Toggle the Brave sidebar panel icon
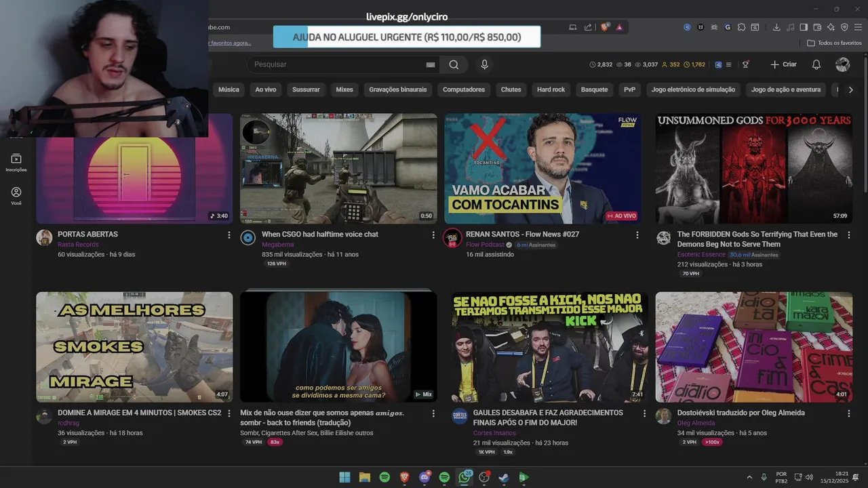Viewport: 868px width, 488px height. pos(804,27)
